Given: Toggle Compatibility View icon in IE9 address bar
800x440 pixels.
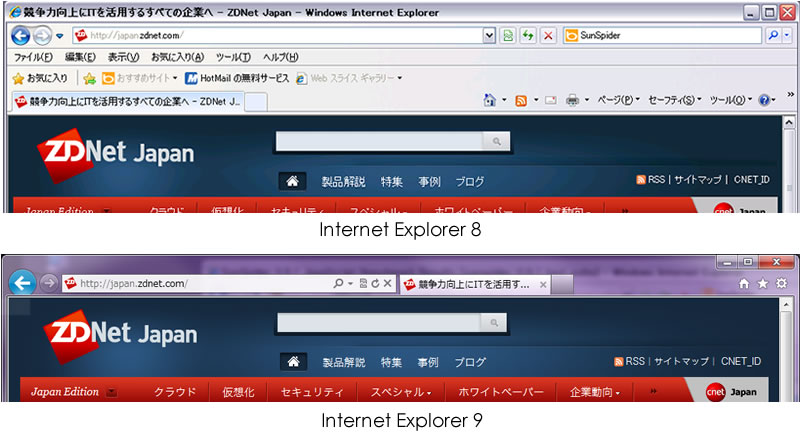Looking at the screenshot, I should tap(363, 283).
